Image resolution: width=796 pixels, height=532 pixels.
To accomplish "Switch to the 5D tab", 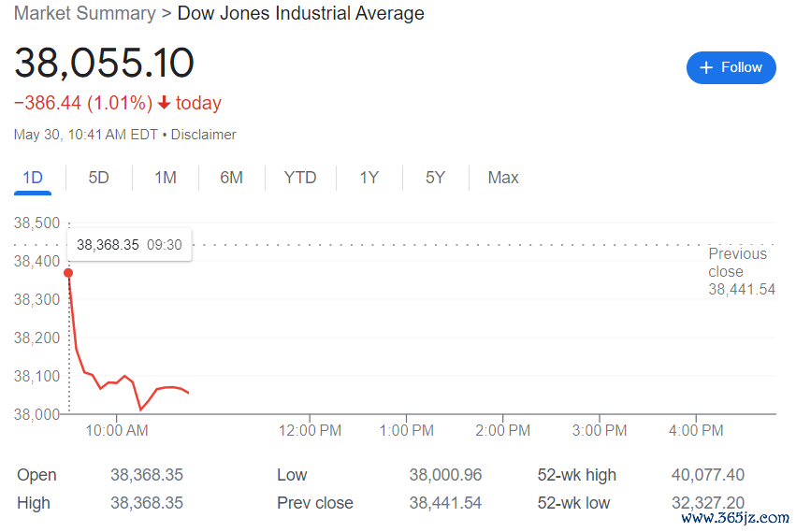I will point(98,178).
